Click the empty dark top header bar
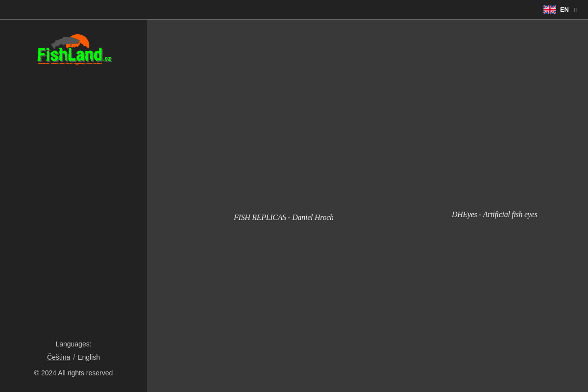 pyautogui.click(x=269, y=9)
